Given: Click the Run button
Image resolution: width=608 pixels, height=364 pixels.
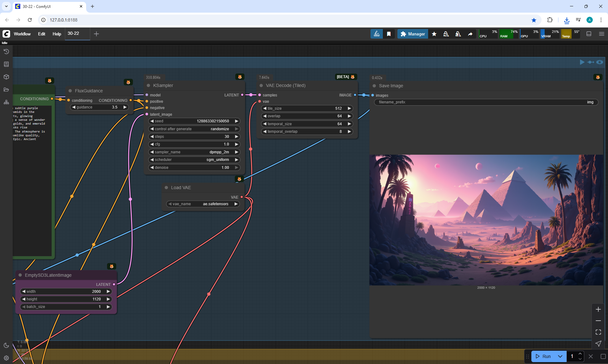Looking at the screenshot, I should coord(544,356).
